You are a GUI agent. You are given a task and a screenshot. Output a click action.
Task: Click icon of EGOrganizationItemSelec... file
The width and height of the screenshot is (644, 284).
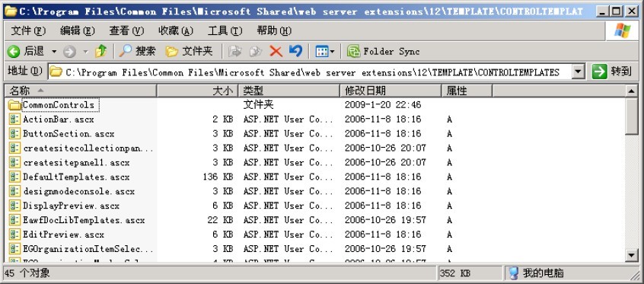click(x=15, y=249)
